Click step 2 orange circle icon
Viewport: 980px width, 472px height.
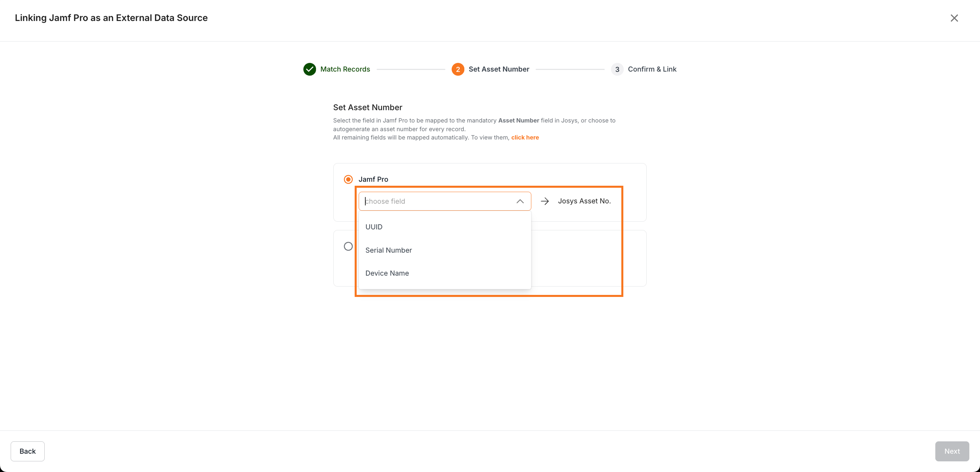(458, 69)
